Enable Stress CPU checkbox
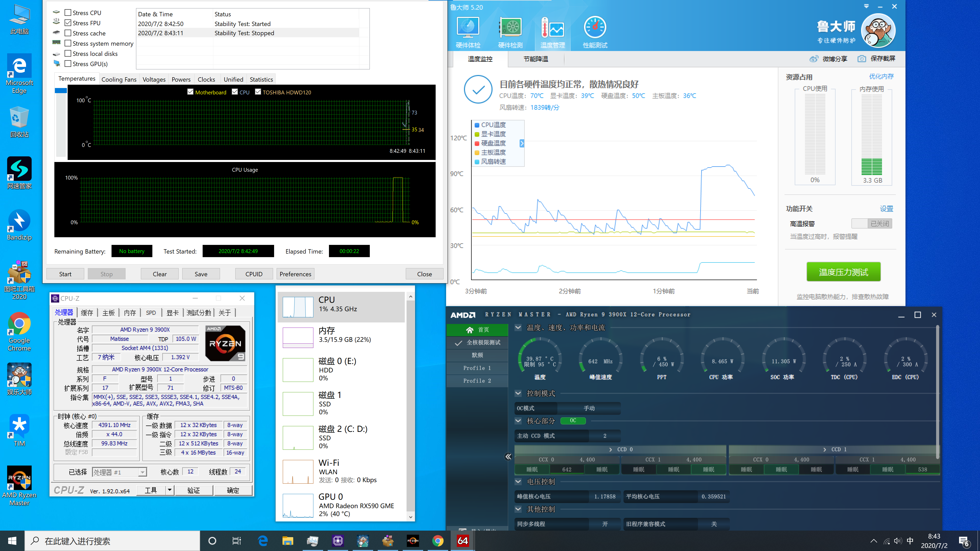This screenshot has height=551, width=980. point(68,12)
